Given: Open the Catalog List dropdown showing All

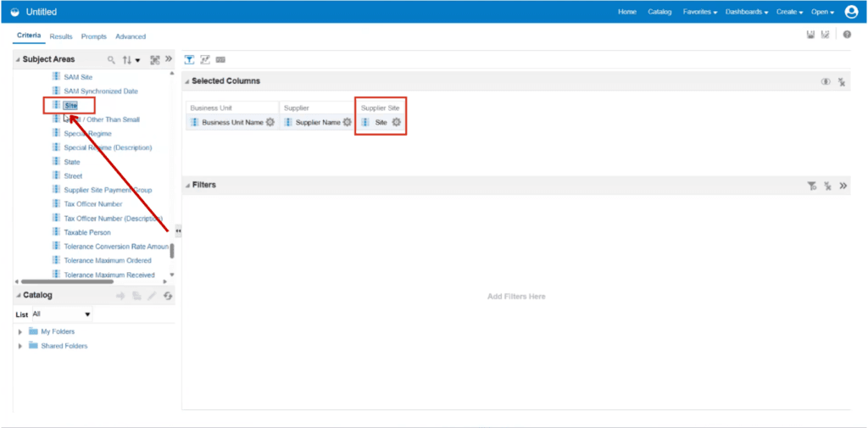Looking at the screenshot, I should tap(61, 314).
